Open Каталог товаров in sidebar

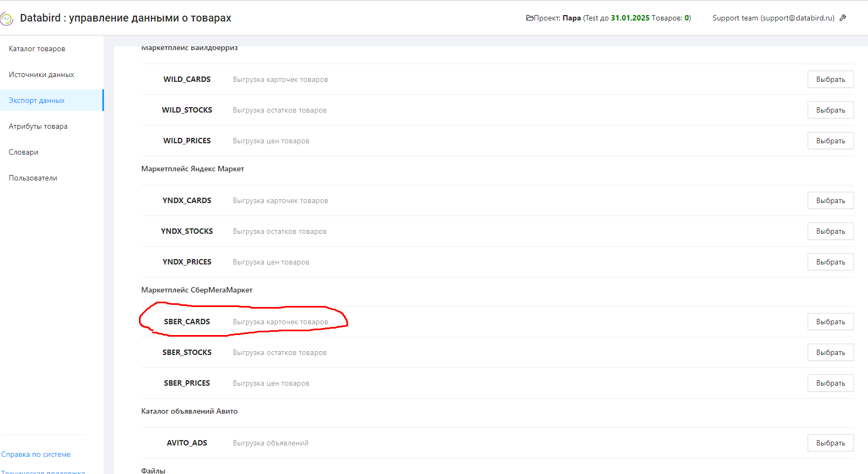tap(37, 48)
